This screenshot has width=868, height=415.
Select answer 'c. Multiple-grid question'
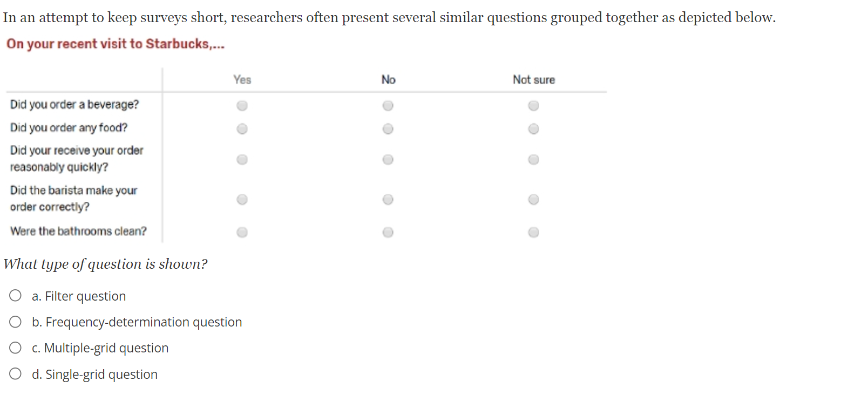click(x=15, y=348)
